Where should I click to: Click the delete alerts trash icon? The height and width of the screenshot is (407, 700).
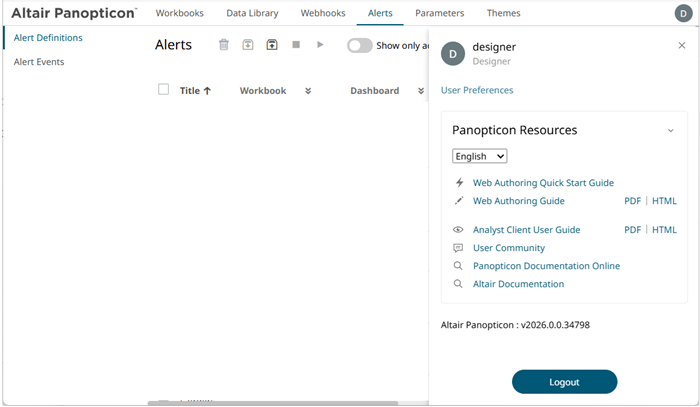pos(223,45)
